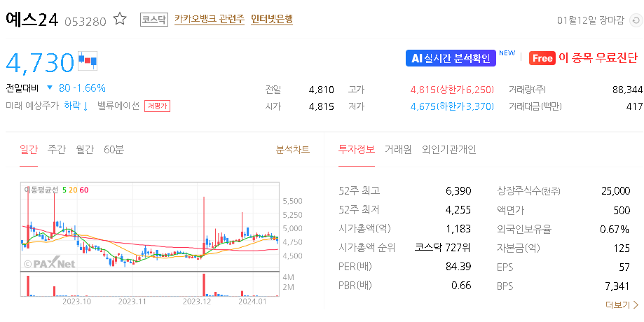
Task: Click the 거래대금 value 417
Action: (635, 106)
